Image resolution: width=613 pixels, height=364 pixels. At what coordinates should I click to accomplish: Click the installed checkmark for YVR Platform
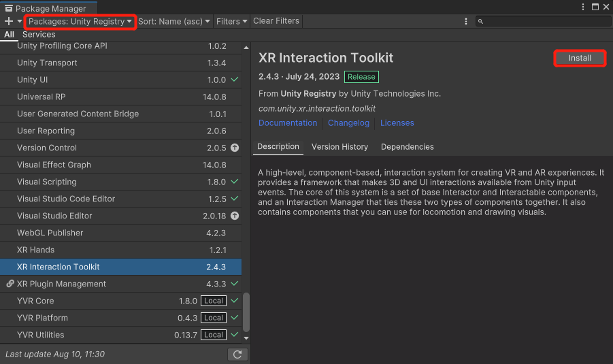tap(235, 318)
